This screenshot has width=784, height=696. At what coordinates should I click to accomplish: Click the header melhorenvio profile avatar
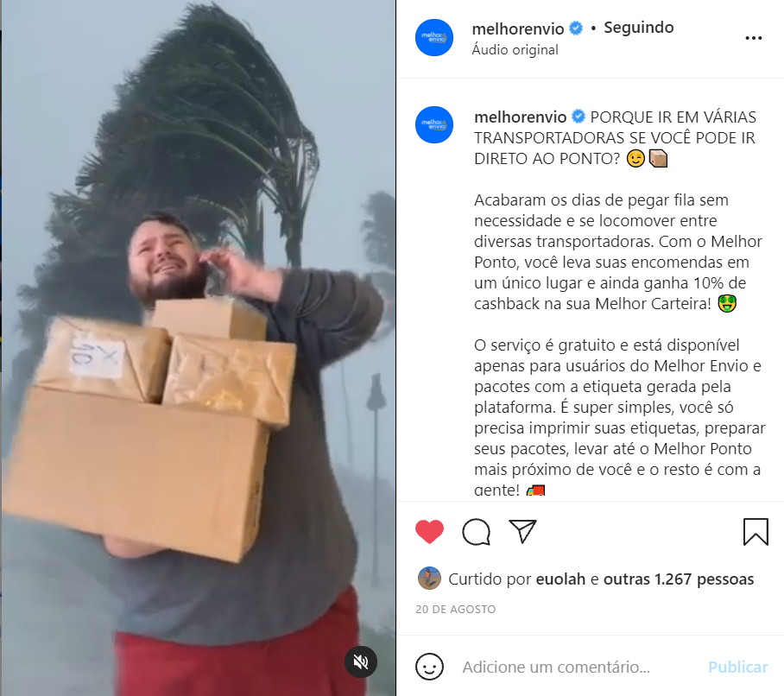coord(434,37)
